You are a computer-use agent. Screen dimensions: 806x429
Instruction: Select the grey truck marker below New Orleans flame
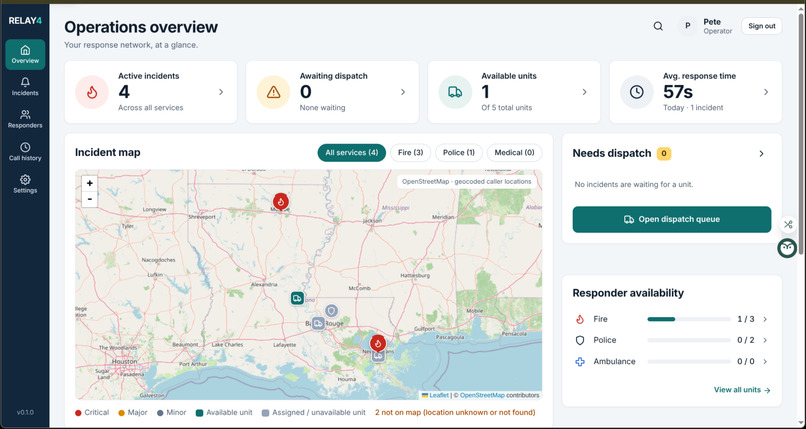378,356
